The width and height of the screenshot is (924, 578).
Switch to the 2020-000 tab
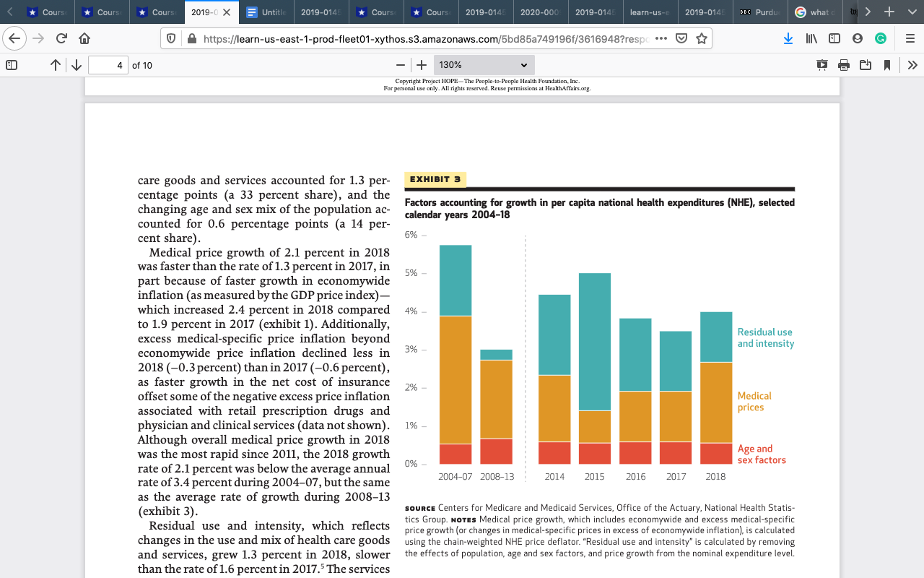click(539, 12)
